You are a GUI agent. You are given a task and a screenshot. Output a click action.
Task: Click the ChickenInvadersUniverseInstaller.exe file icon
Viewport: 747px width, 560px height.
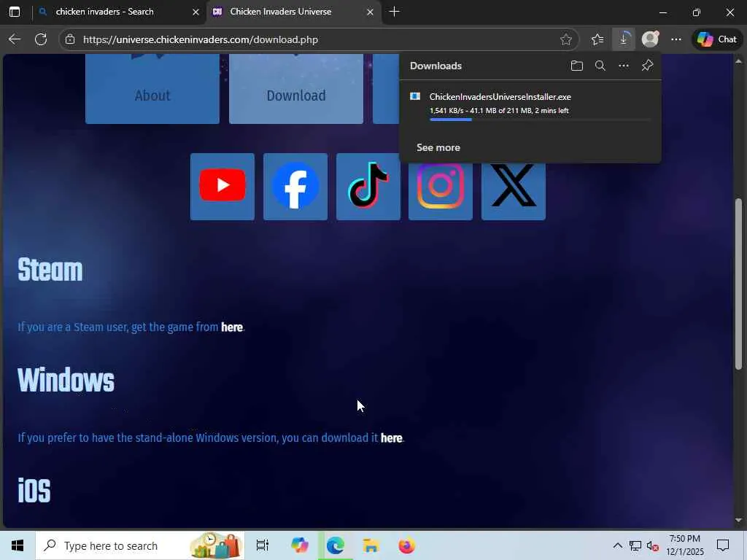pyautogui.click(x=415, y=97)
